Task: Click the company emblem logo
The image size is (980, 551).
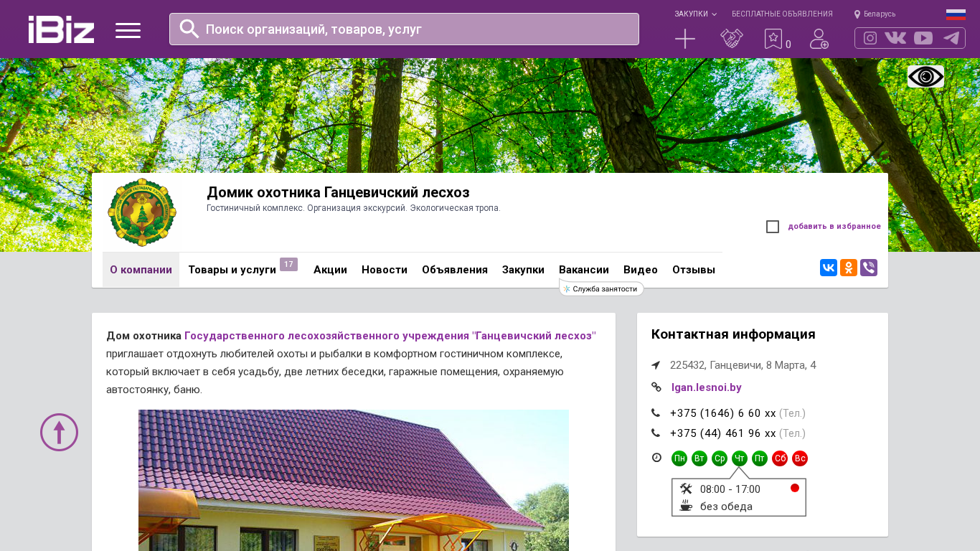Action: [x=142, y=212]
